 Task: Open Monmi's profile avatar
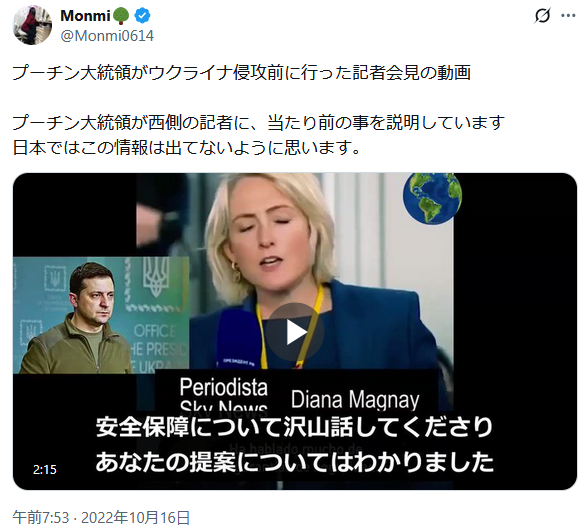(32, 25)
